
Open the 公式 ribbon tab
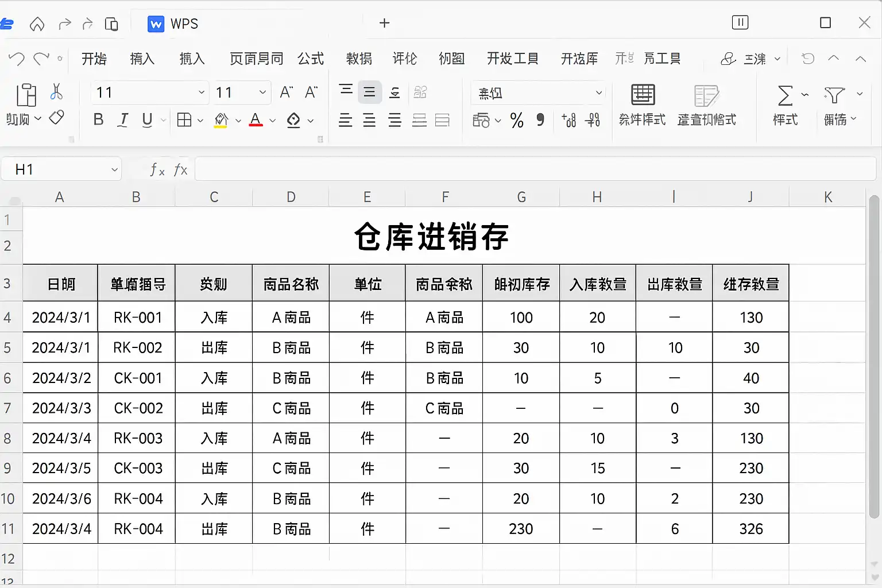[311, 59]
